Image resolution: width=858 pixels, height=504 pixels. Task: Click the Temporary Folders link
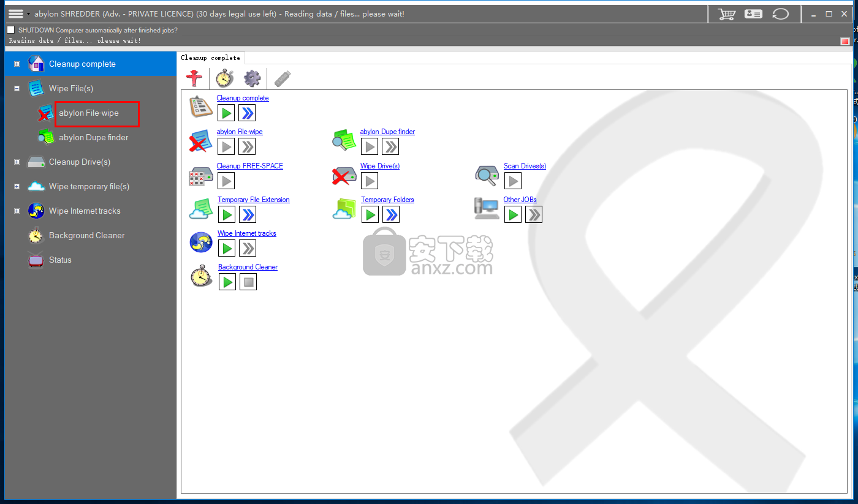(387, 200)
